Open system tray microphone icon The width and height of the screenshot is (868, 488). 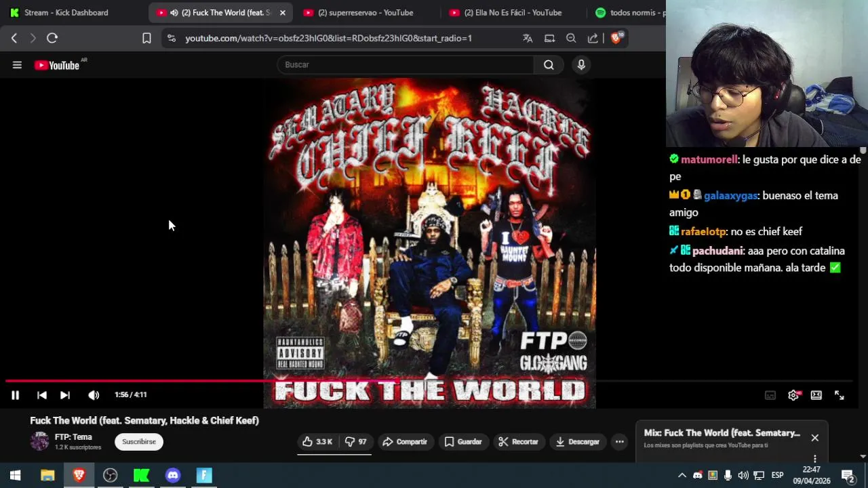[728, 476]
